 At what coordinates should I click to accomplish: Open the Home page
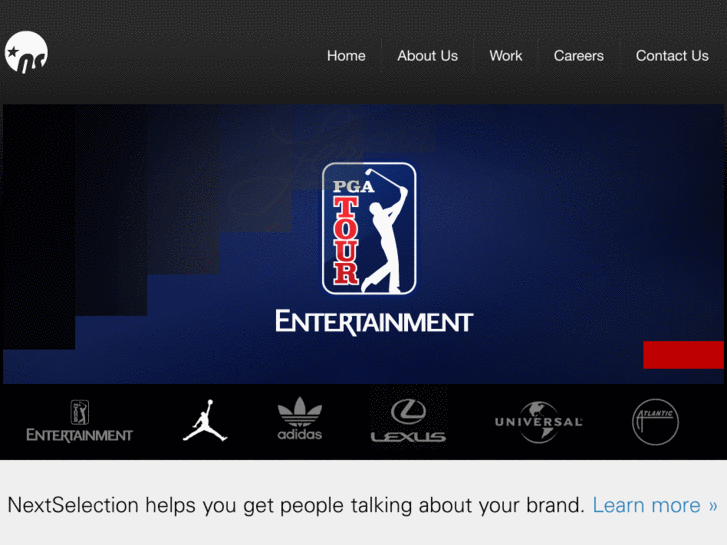click(346, 56)
